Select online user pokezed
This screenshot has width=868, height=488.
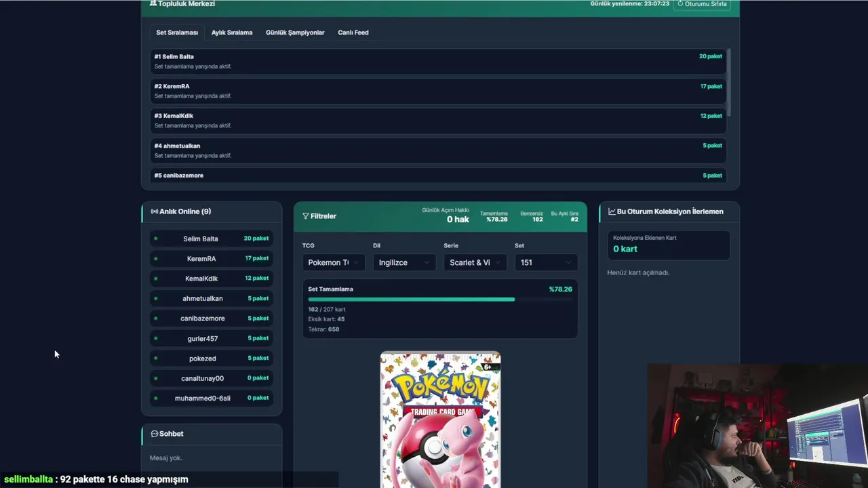[x=212, y=358]
